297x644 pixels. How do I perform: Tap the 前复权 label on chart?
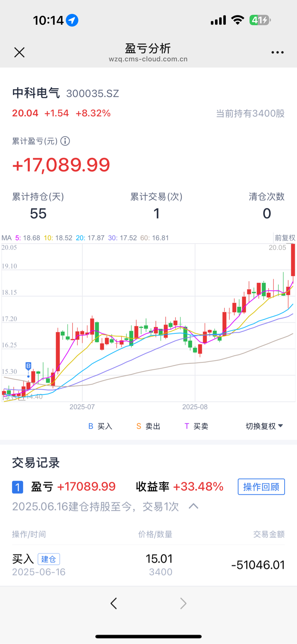(285, 238)
